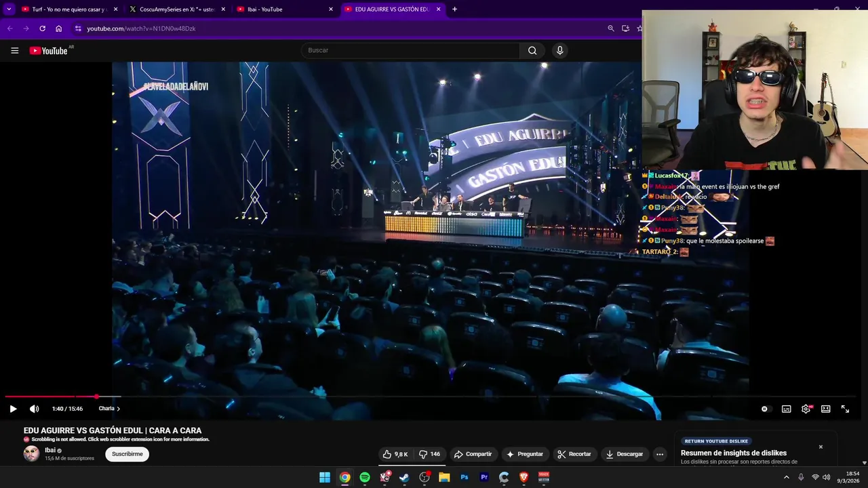868x488 pixels.
Task: Expand the Charla chapter chevron
Action: (119, 409)
